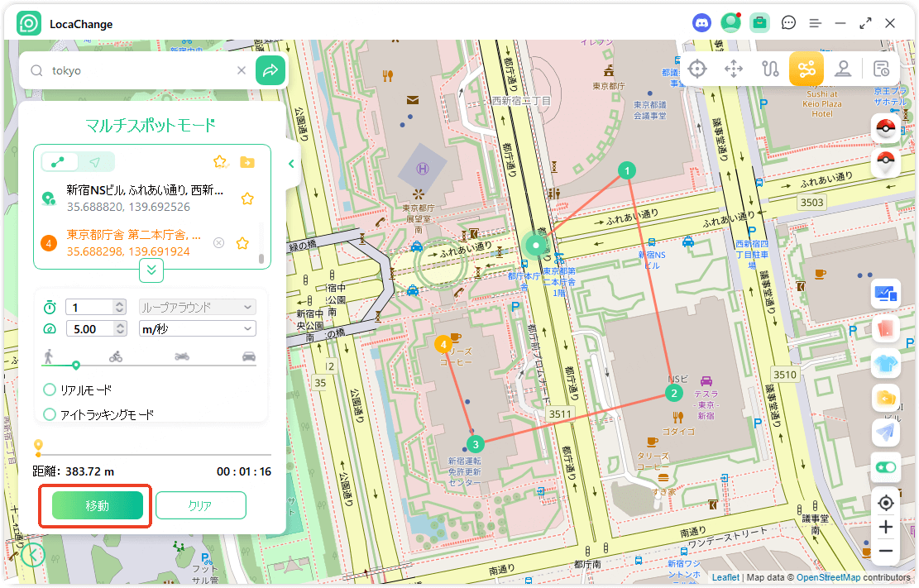
Task: Click the circular back arrow at bottom left
Action: (x=33, y=555)
